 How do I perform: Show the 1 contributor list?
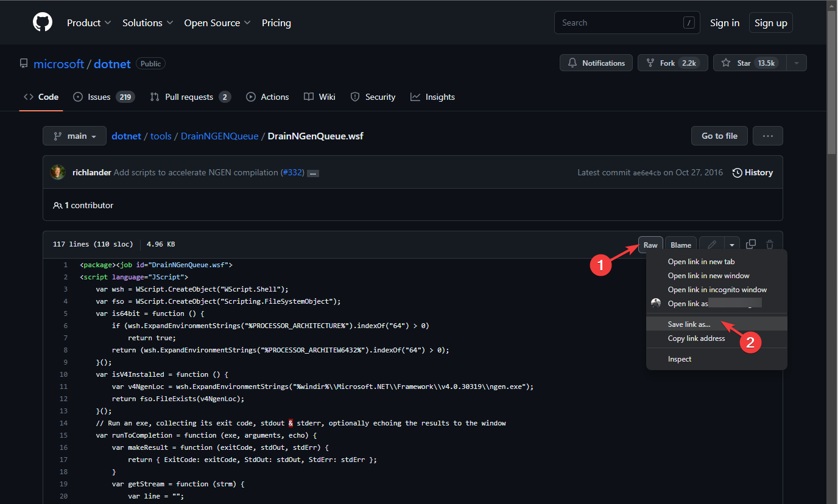[x=83, y=205]
